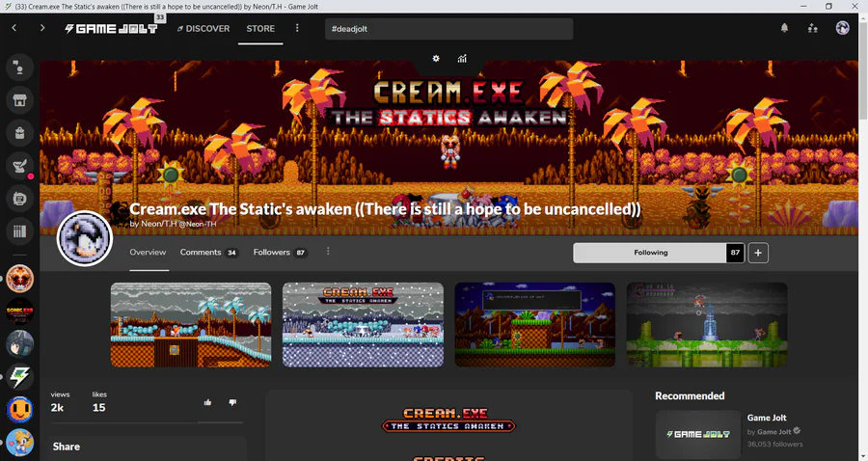
Task: Open the Discover tab
Action: pos(203,28)
